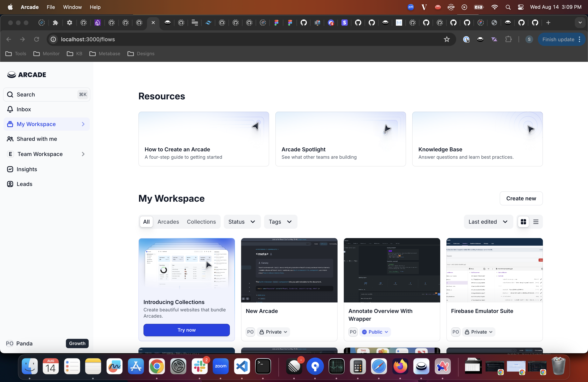The image size is (588, 382).
Task: Open the File menu
Action: tap(51, 7)
